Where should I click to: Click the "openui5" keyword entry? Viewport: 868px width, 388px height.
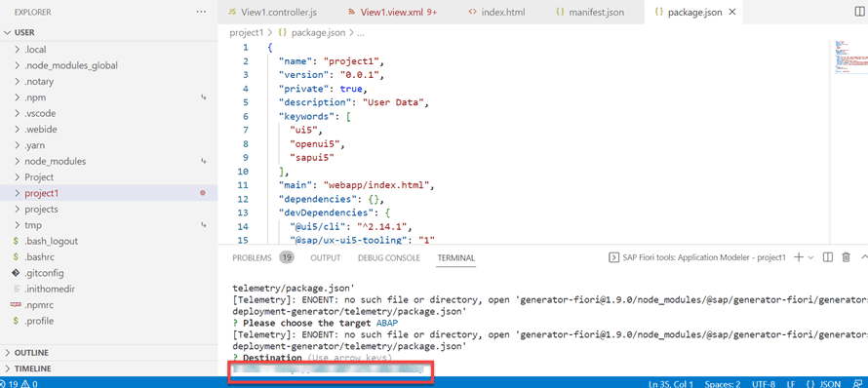pos(317,144)
